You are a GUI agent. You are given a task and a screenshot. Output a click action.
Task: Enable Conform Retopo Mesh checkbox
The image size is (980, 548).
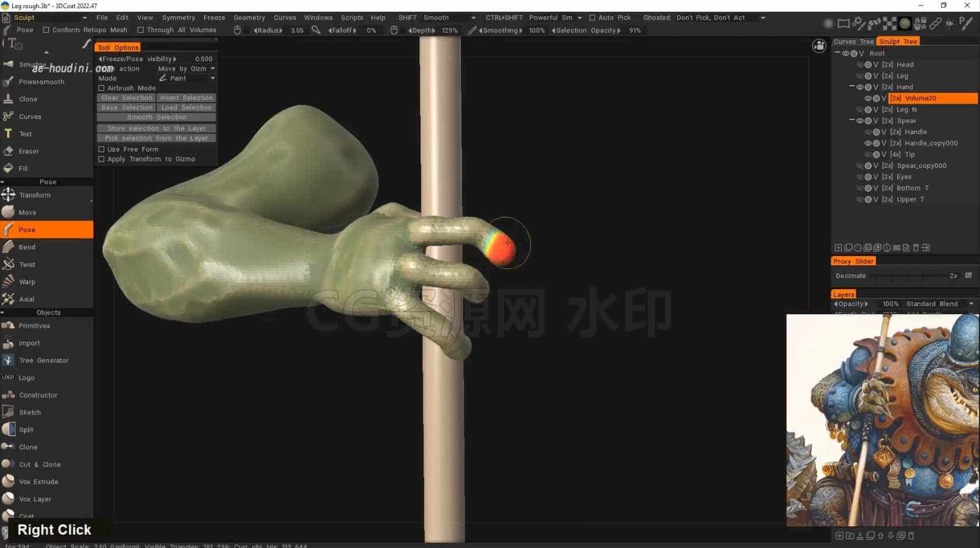pyautogui.click(x=46, y=30)
